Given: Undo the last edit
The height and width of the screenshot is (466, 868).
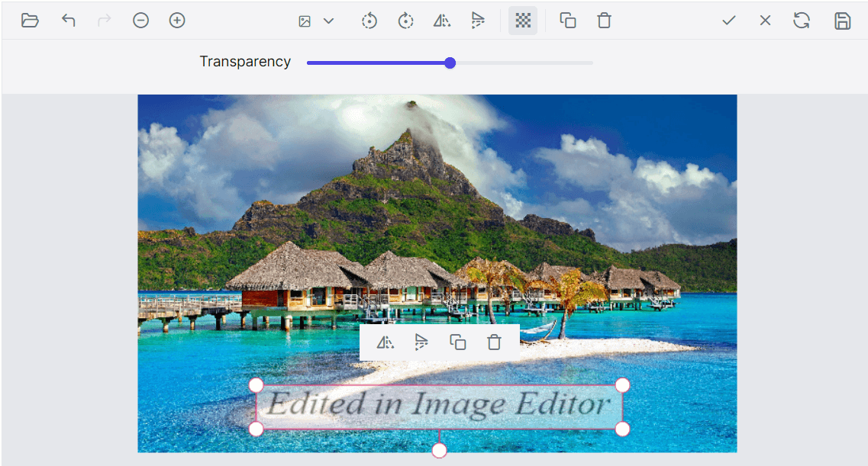Looking at the screenshot, I should 69,21.
